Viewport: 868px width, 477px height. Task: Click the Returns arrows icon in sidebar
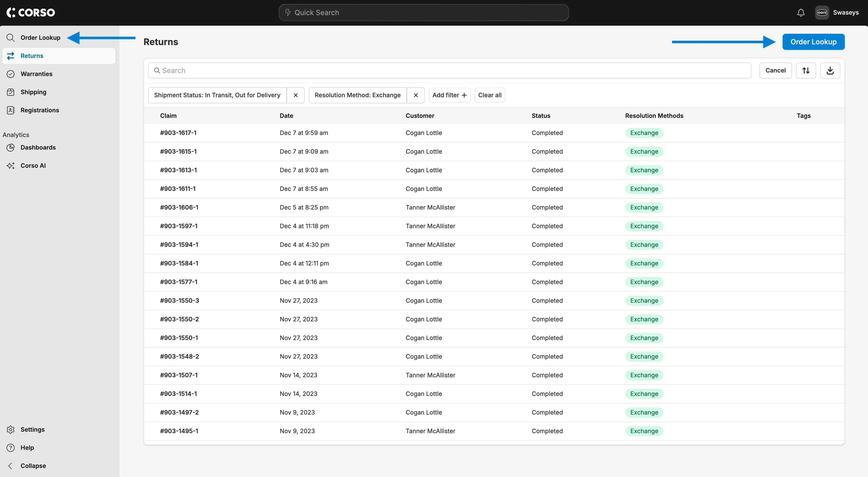(10, 56)
